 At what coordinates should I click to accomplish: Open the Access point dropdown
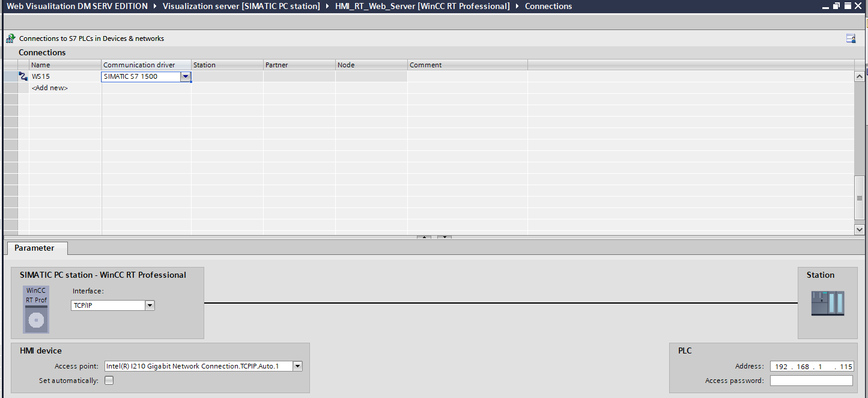click(x=297, y=366)
